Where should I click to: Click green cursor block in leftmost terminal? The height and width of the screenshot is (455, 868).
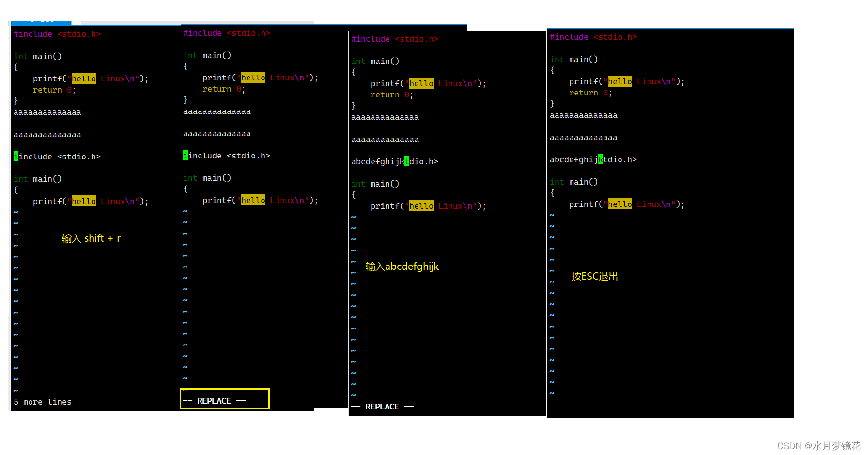pos(16,156)
